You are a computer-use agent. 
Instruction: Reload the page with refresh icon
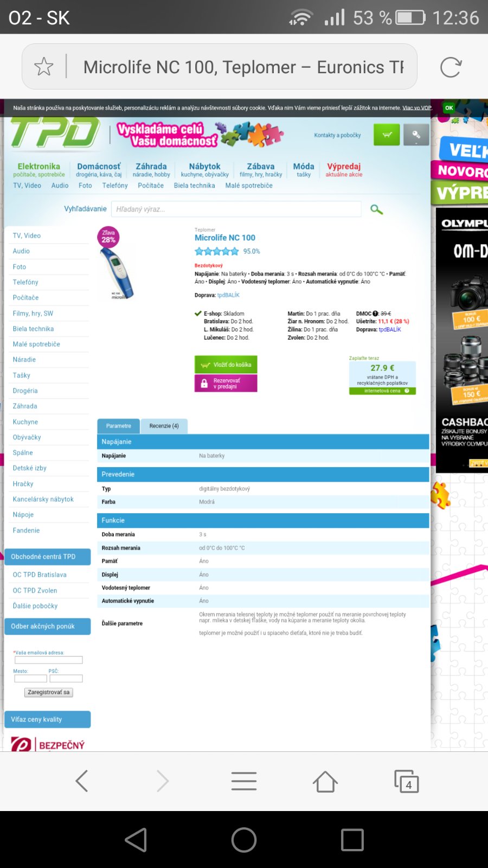(451, 67)
